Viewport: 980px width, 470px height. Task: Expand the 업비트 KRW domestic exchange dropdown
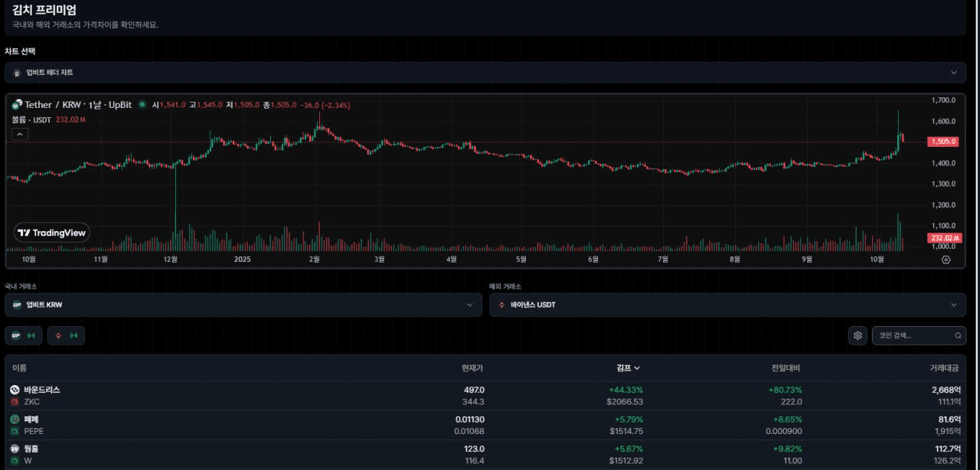coord(243,305)
